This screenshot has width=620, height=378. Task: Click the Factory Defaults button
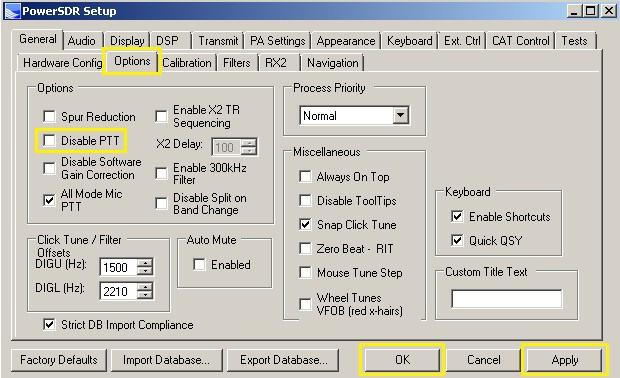59,360
